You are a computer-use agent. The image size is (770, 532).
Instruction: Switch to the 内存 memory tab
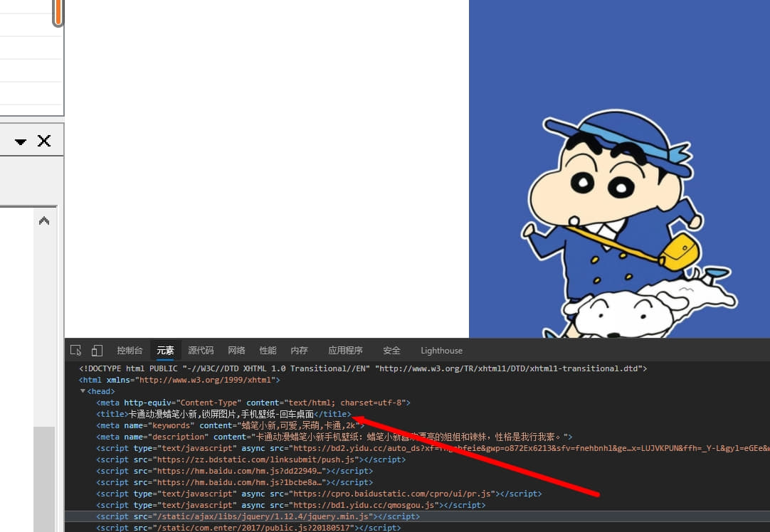pos(299,351)
